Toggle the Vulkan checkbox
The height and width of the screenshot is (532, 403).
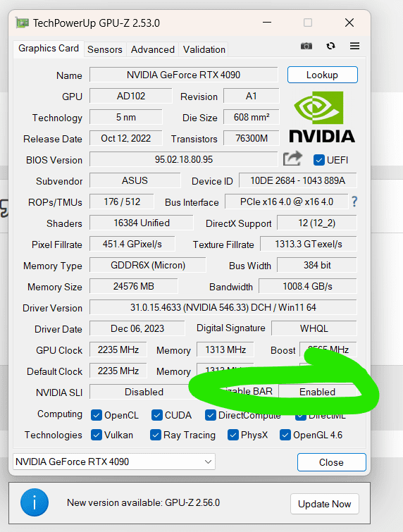point(97,435)
